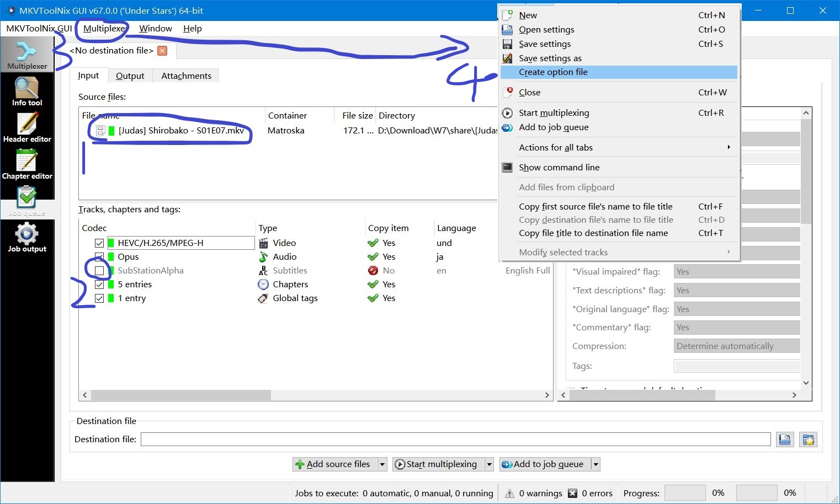Viewport: 840px width, 504px height.
Task: Expand the Start multiplexing dropdown arrow
Action: pos(489,464)
